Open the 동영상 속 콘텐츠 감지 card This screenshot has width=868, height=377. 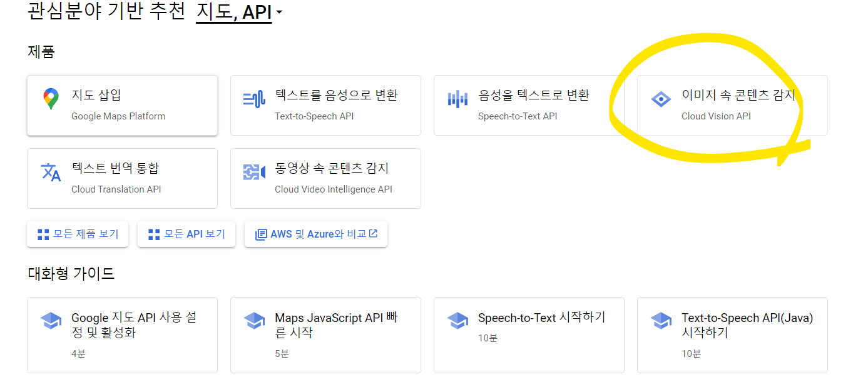coord(325,178)
